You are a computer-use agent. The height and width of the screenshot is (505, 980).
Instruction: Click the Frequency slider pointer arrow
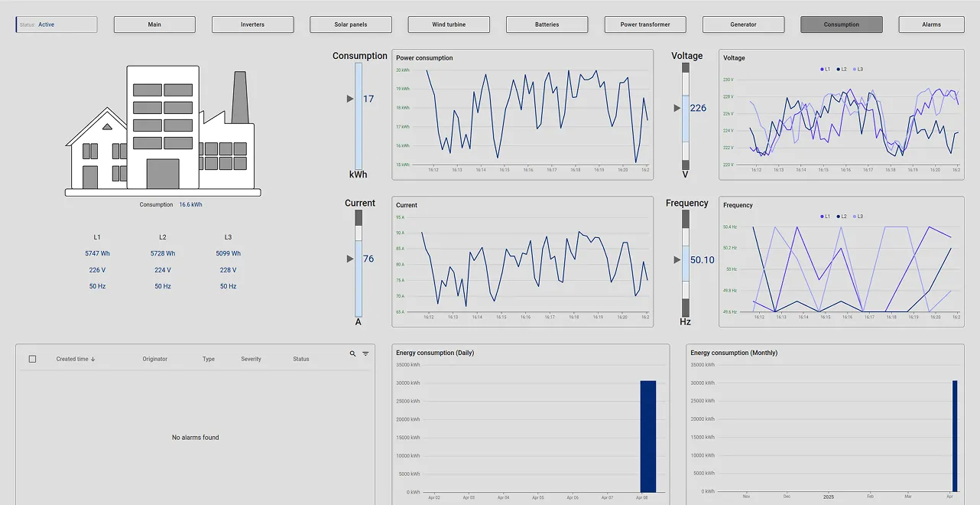click(x=676, y=260)
